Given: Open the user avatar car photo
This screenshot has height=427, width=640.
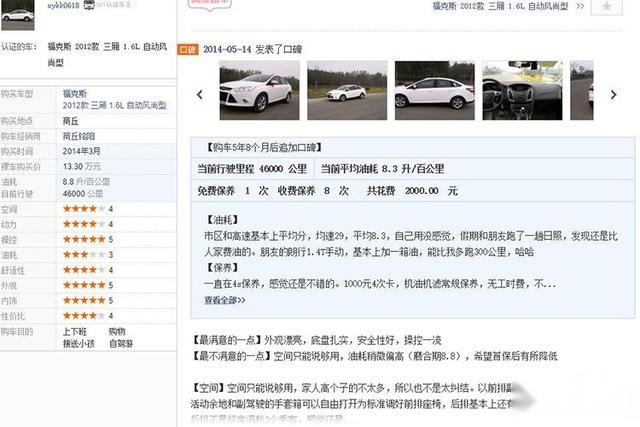Looking at the screenshot, I should pyautogui.click(x=18, y=15).
